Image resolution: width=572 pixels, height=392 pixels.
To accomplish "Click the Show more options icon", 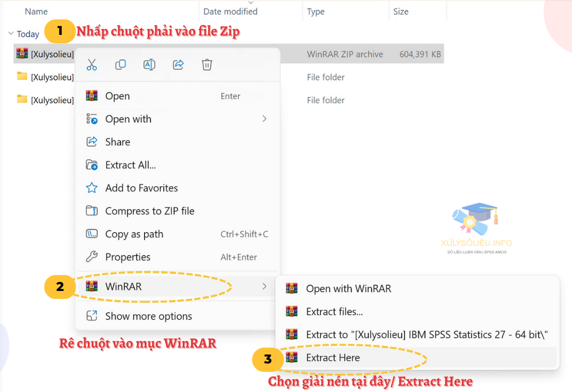I will [x=92, y=315].
